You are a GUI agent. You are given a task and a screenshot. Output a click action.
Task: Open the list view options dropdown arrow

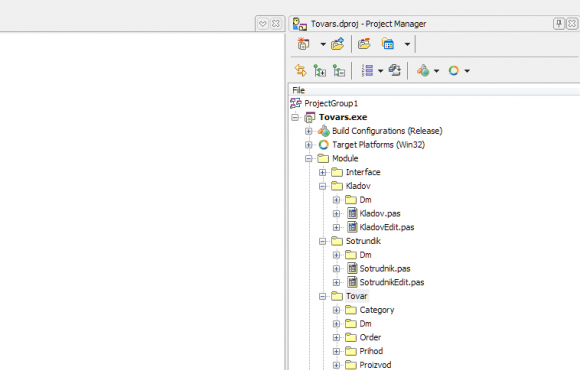pyautogui.click(x=380, y=71)
